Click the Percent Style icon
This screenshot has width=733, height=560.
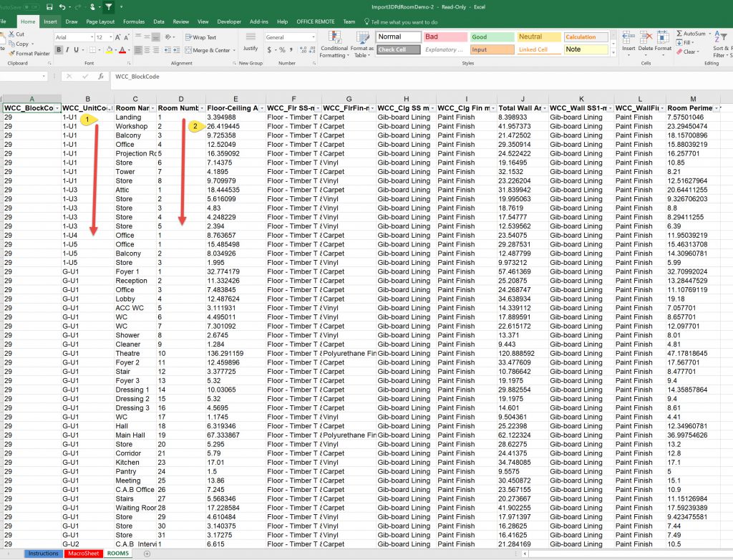pyautogui.click(x=282, y=49)
